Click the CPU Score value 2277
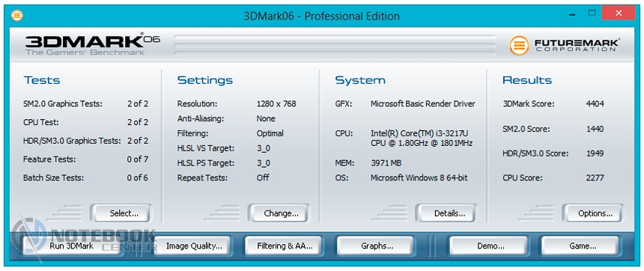The height and width of the screenshot is (271, 644). (x=595, y=177)
